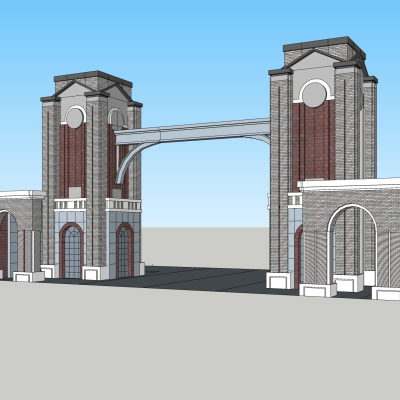
Task: Click the dark asphalt road between the towers
Action: pyautogui.click(x=187, y=278)
